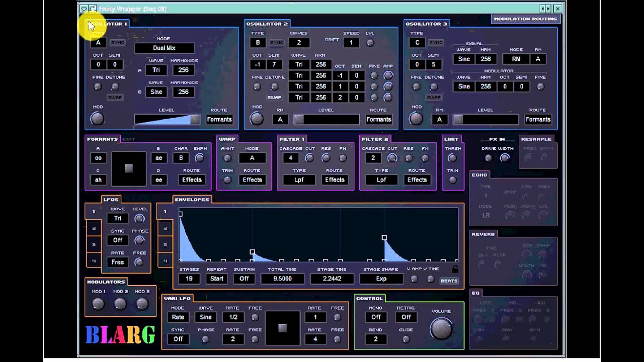Click the Warp AMNT knob
644x362 pixels.
pos(227,158)
